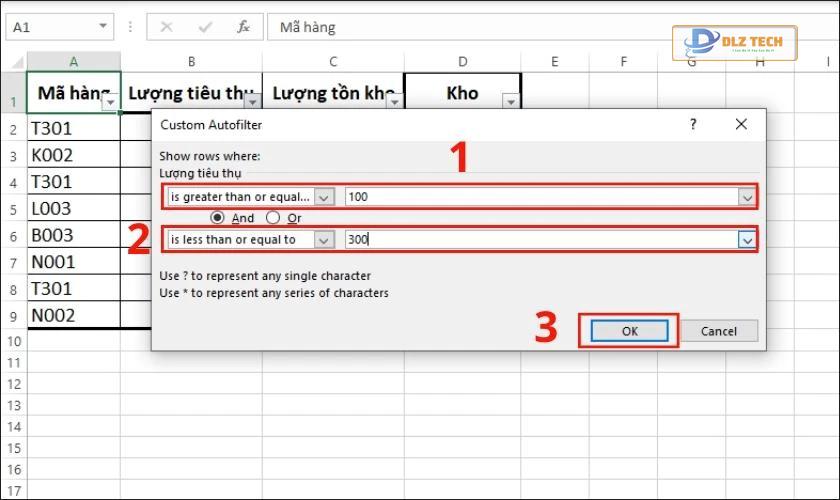
Task: Select column B header
Action: (x=192, y=62)
